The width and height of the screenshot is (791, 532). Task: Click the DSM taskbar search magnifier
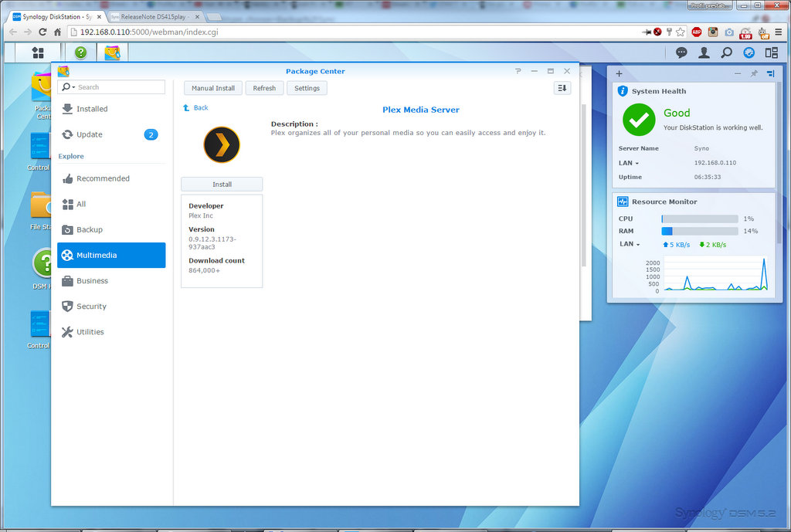tap(726, 53)
